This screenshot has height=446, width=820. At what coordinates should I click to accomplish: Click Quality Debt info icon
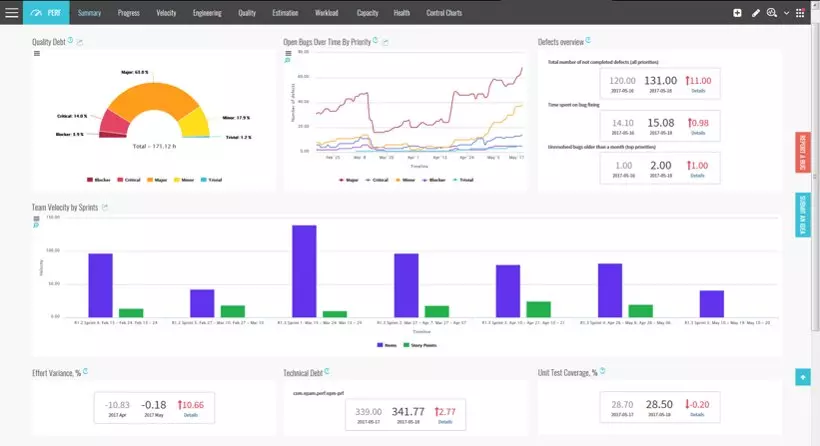(70, 40)
